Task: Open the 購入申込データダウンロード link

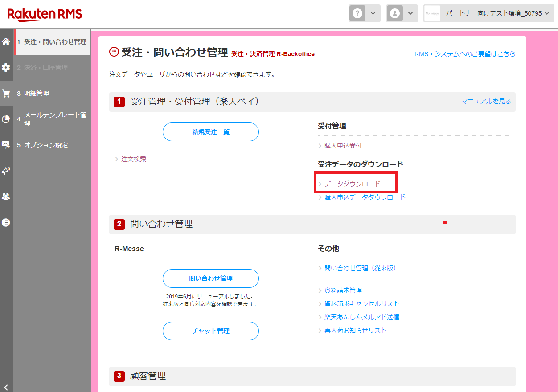Action: pyautogui.click(x=365, y=197)
